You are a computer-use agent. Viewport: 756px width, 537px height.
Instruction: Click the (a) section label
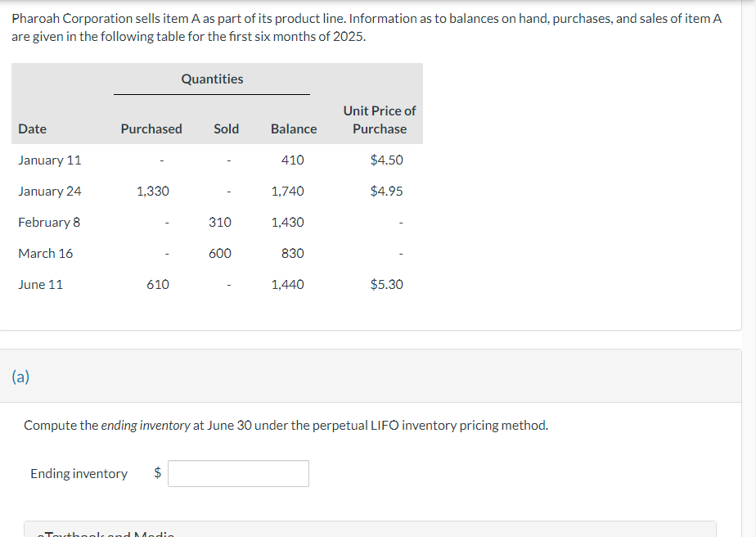[x=20, y=377]
